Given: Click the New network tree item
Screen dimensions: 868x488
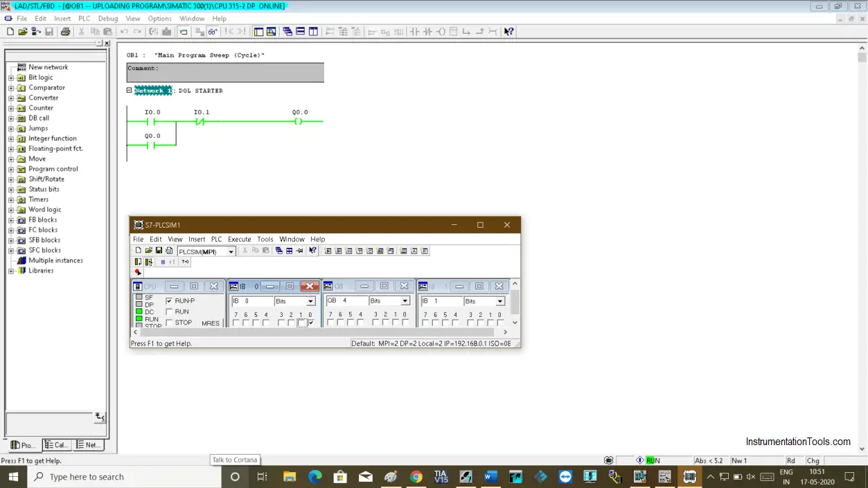Looking at the screenshot, I should click(48, 67).
